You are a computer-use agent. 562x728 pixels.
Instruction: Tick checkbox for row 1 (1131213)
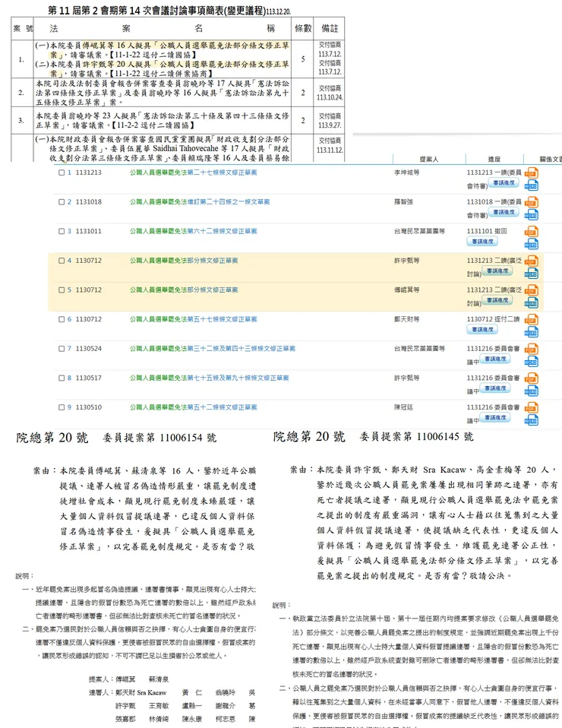click(x=62, y=173)
